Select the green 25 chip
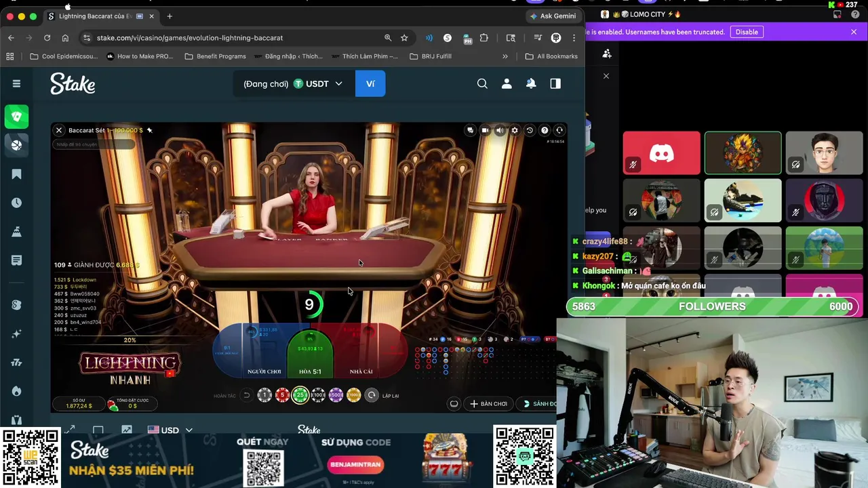The image size is (868, 488). click(x=300, y=395)
